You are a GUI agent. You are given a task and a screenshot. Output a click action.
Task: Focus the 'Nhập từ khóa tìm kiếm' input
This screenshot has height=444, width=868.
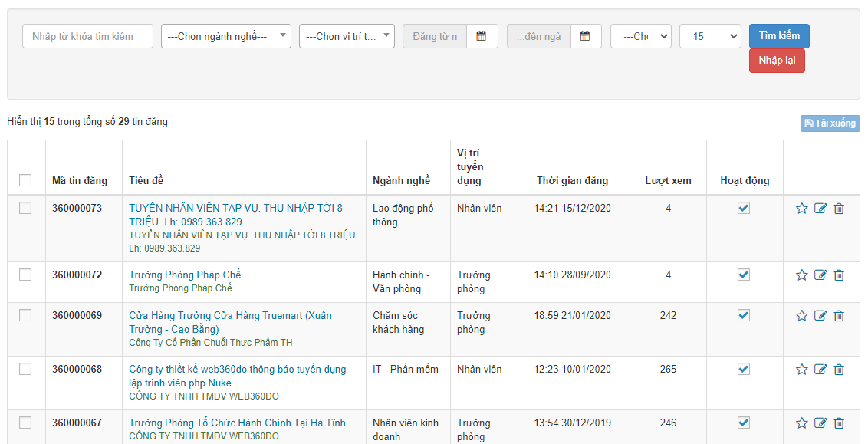click(87, 36)
